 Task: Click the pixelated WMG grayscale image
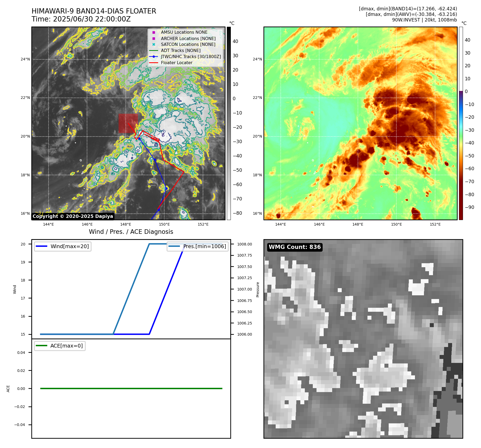point(363,339)
